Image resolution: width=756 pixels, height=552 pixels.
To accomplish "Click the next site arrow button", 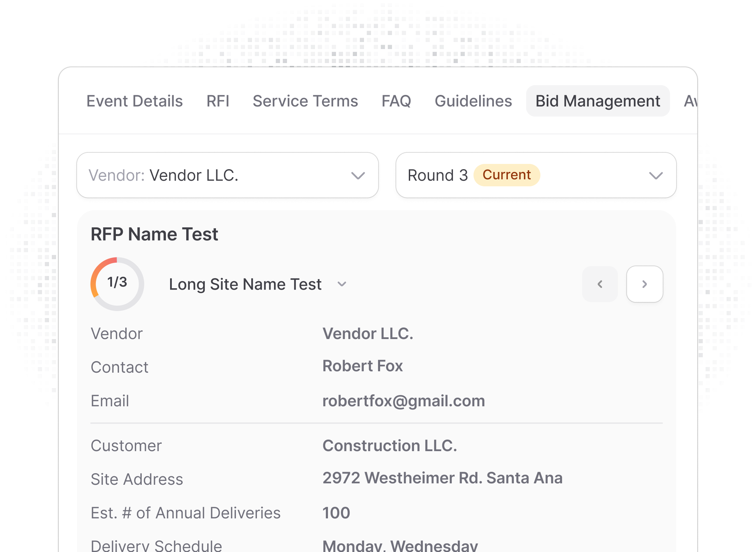I will tap(644, 284).
